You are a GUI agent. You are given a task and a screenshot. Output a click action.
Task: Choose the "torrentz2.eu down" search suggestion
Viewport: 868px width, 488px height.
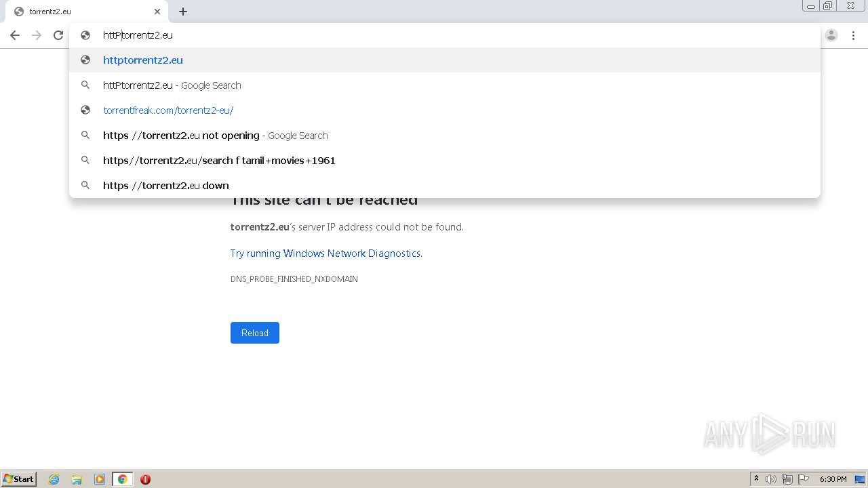click(x=445, y=186)
